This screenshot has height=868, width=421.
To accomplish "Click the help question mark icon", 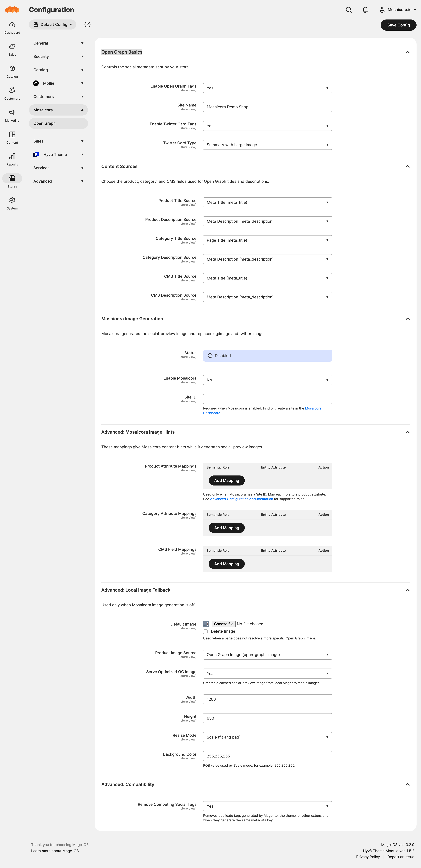I will 87,25.
